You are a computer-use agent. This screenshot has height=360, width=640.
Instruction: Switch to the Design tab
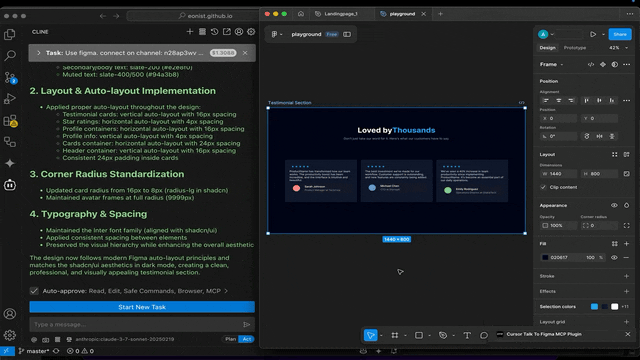547,48
